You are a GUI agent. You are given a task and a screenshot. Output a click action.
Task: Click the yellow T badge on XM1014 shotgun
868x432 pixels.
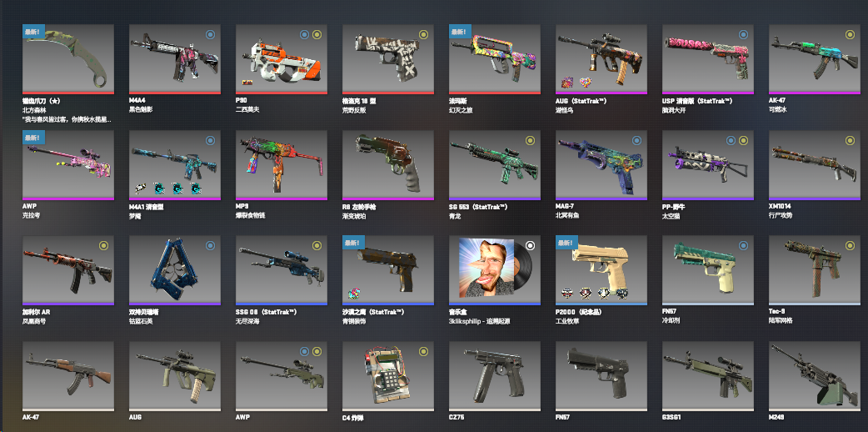pos(850,140)
